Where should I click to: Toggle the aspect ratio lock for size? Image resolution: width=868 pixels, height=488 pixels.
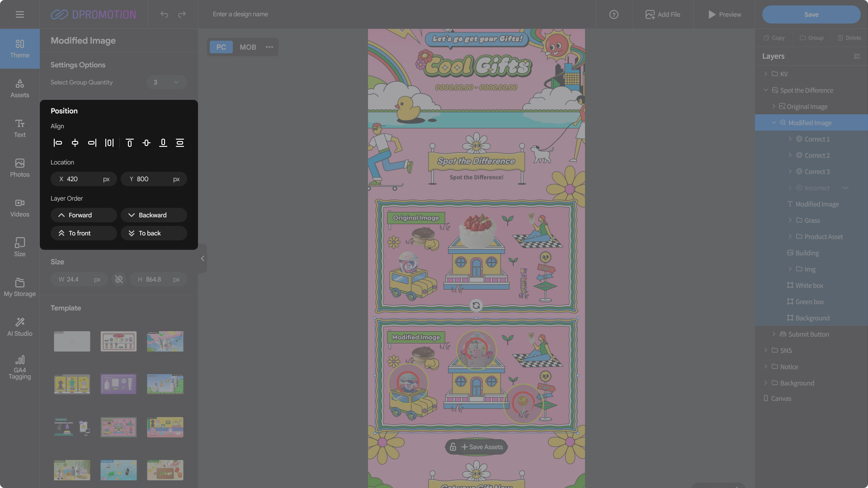119,280
